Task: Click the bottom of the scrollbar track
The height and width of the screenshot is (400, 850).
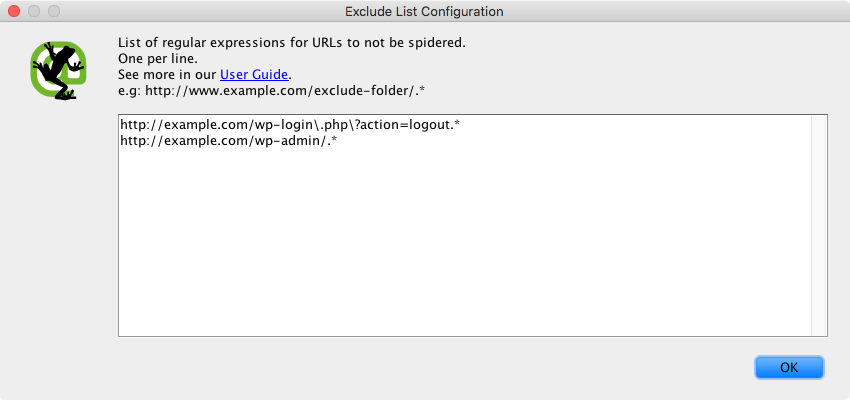Action: point(819,330)
